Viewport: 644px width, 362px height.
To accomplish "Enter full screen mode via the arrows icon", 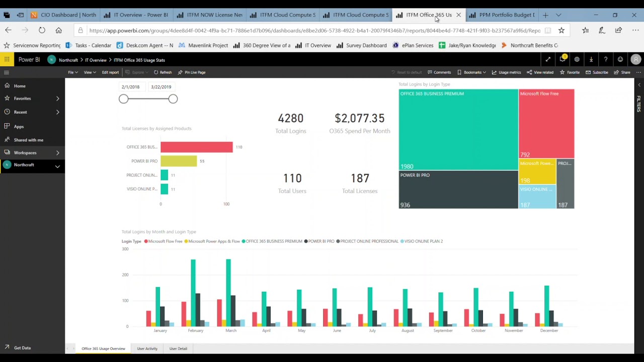I will (x=548, y=59).
